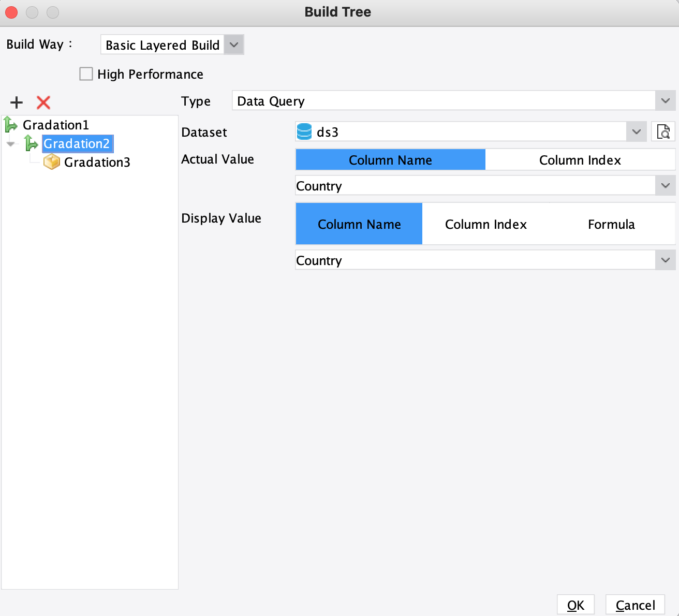This screenshot has height=616, width=679.
Task: Open the Type dropdown showing Data Query
Action: pos(665,100)
